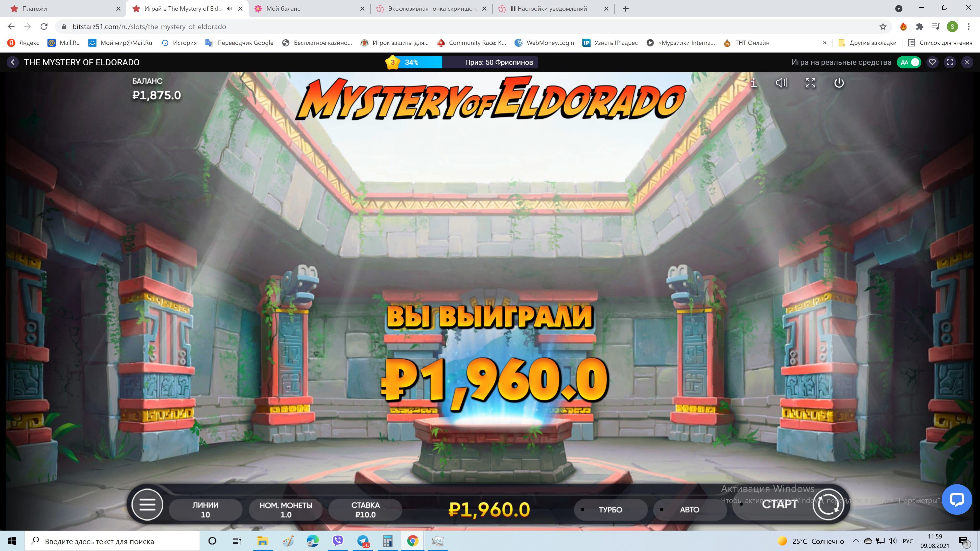Enable the Auto spin toggle
This screenshot has height=551, width=980.
[689, 510]
